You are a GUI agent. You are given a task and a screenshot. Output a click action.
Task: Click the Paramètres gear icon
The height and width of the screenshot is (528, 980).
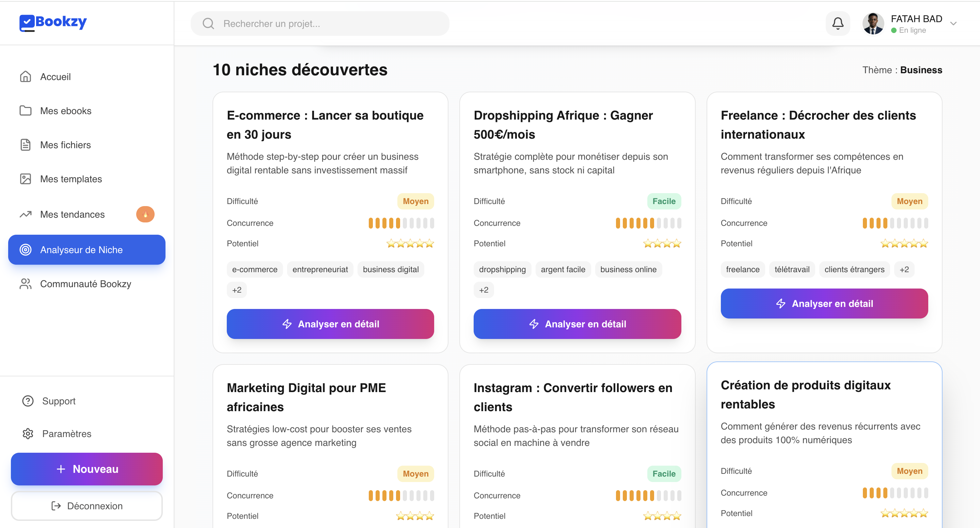28,434
